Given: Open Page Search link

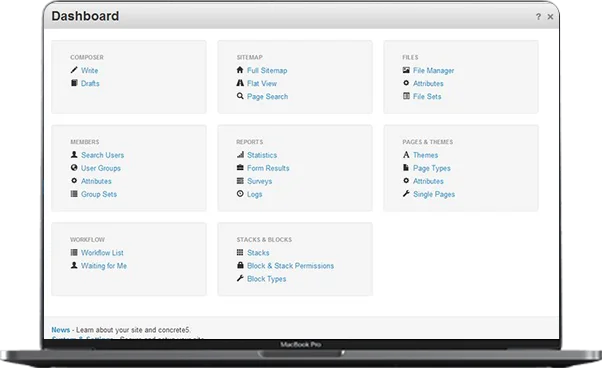Looking at the screenshot, I should click(268, 97).
